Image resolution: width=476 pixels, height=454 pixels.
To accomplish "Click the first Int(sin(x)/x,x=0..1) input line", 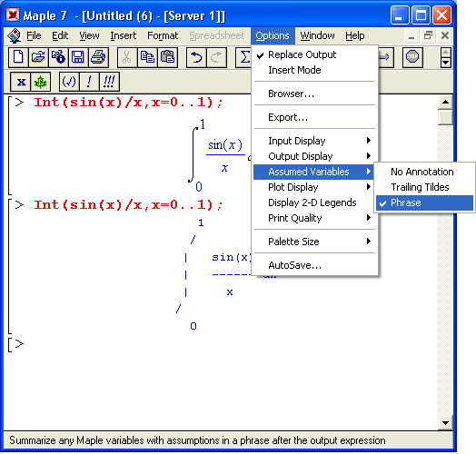I will [x=128, y=103].
